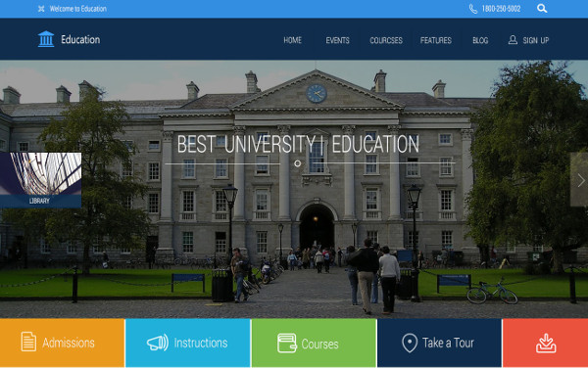Click the search magnifier icon
588x368 pixels.
click(x=542, y=8)
